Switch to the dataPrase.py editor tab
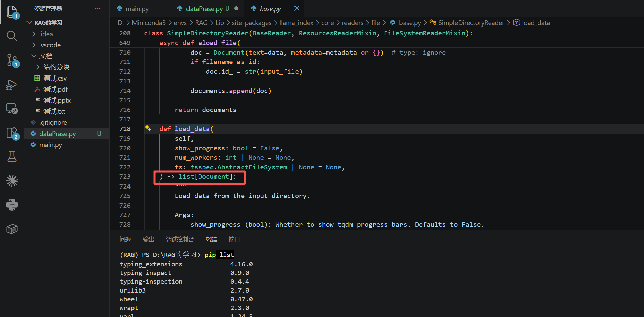The image size is (644, 317). click(208, 9)
